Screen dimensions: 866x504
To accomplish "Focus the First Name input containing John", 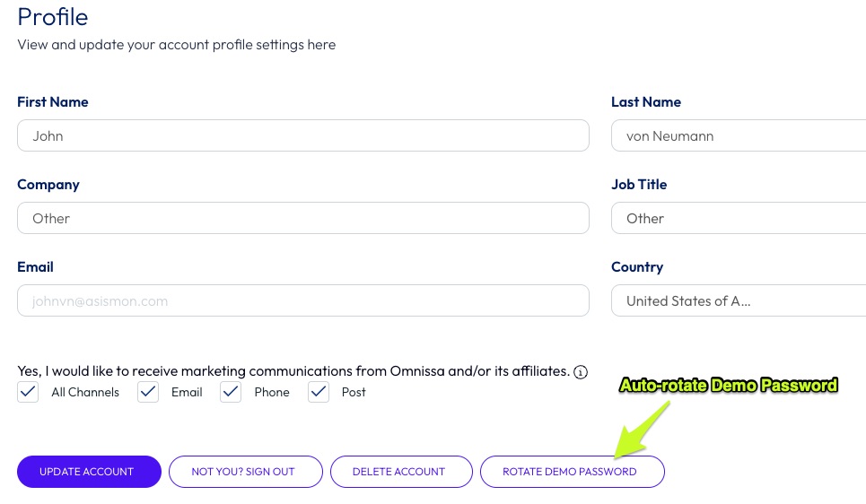I will pos(302,136).
